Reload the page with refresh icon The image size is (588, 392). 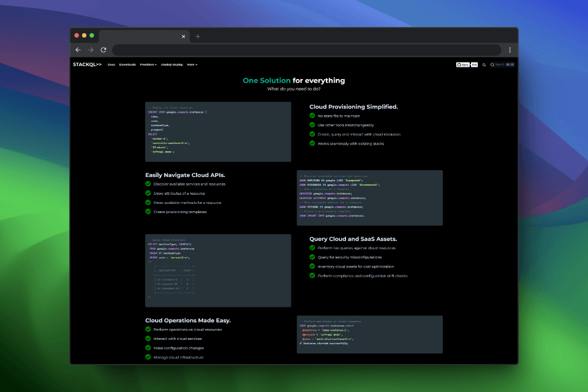pyautogui.click(x=104, y=50)
